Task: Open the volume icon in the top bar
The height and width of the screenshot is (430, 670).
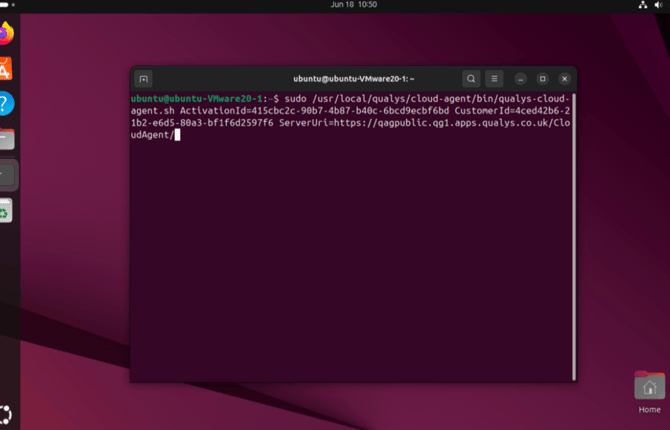Action: (658, 5)
